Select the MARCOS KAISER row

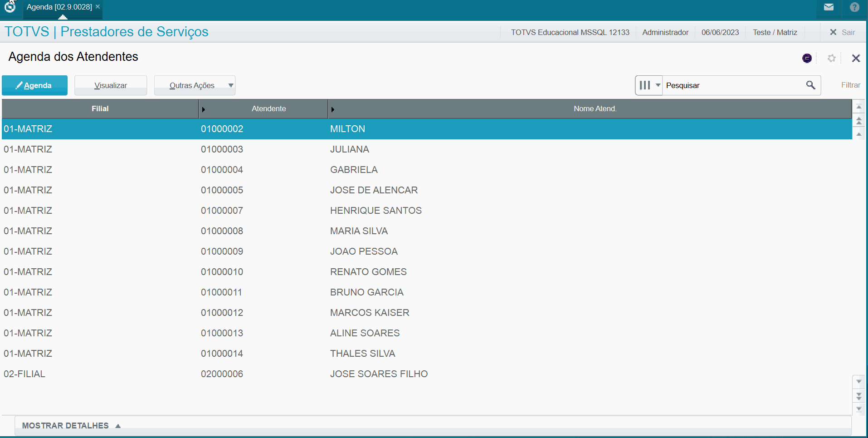click(427, 313)
